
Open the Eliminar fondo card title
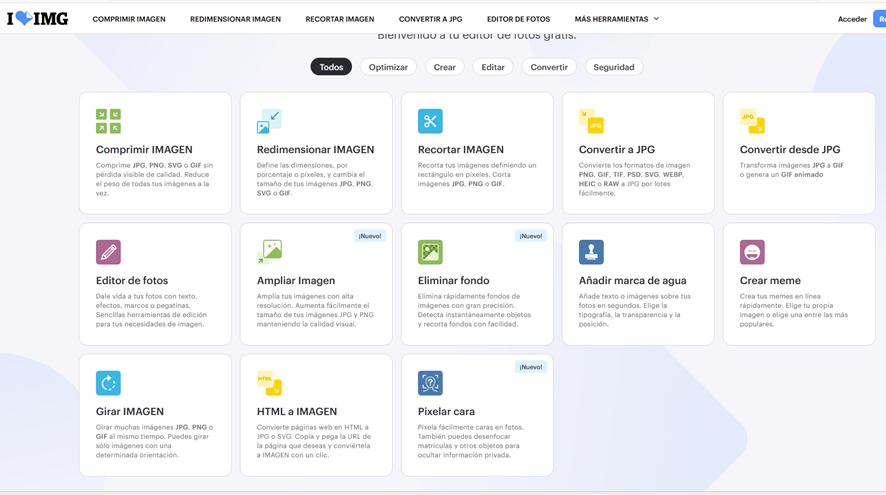point(453,280)
